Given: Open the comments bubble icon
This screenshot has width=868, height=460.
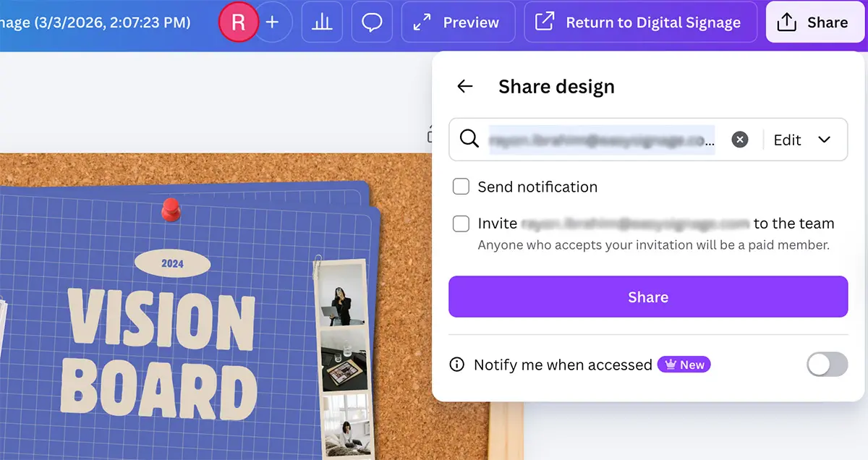Looking at the screenshot, I should coord(372,22).
